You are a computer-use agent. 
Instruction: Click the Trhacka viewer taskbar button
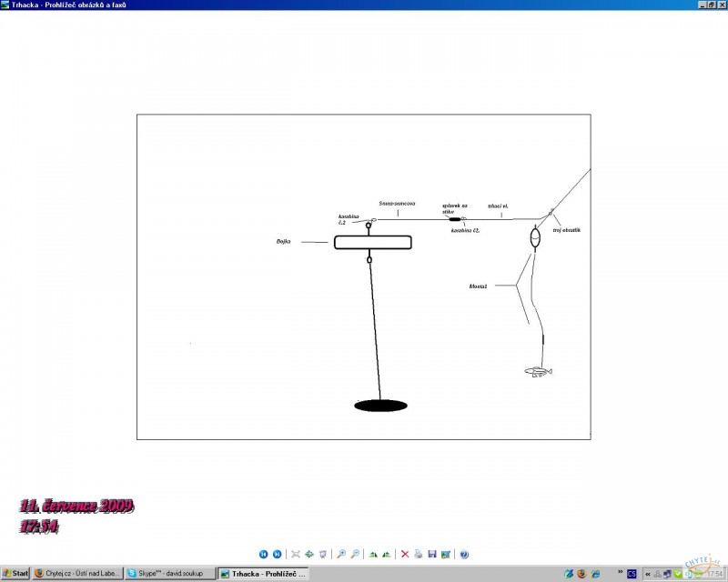(265, 574)
